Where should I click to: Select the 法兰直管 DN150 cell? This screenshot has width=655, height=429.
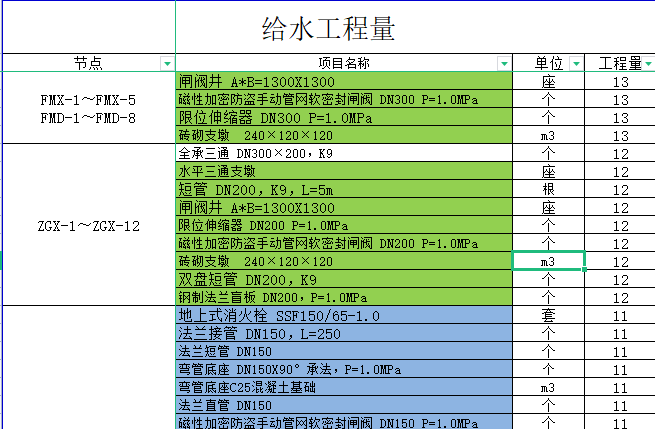coord(344,405)
